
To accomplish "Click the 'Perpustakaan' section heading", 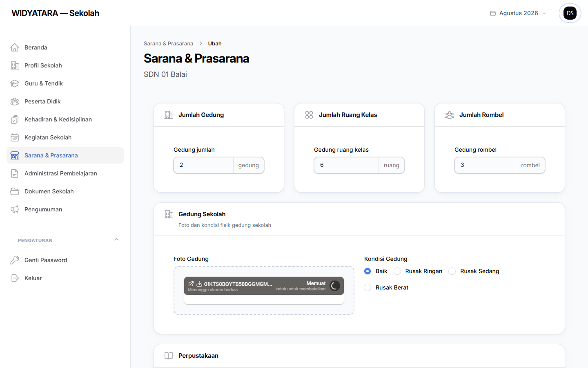I will [x=198, y=356].
